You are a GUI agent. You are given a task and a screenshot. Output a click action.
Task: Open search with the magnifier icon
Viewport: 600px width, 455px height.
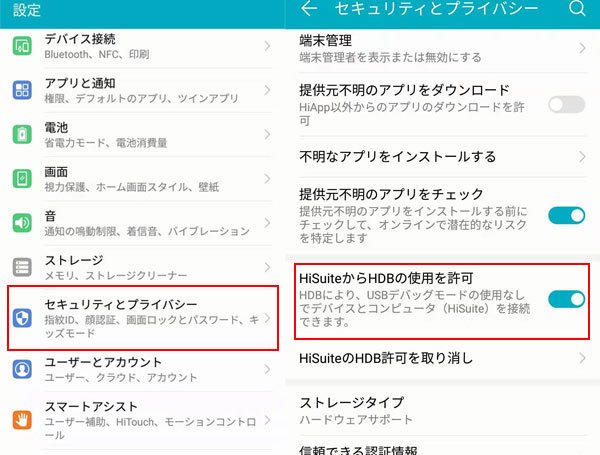(x=577, y=8)
